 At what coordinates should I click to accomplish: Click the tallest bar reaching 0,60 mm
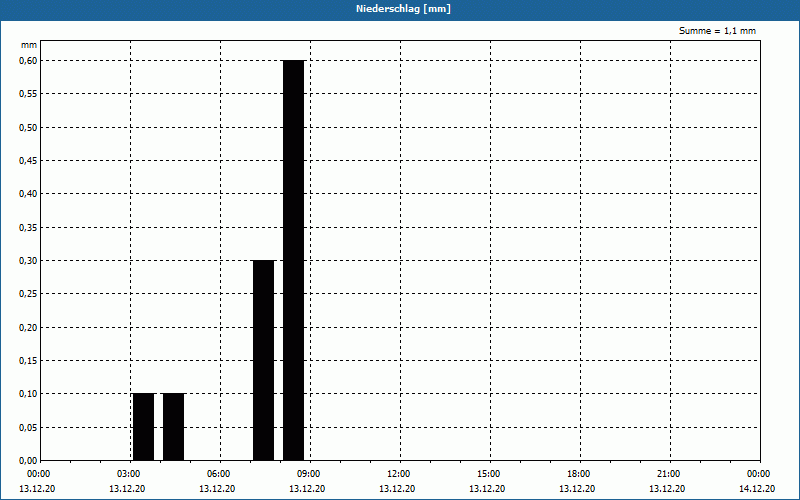coord(294,260)
